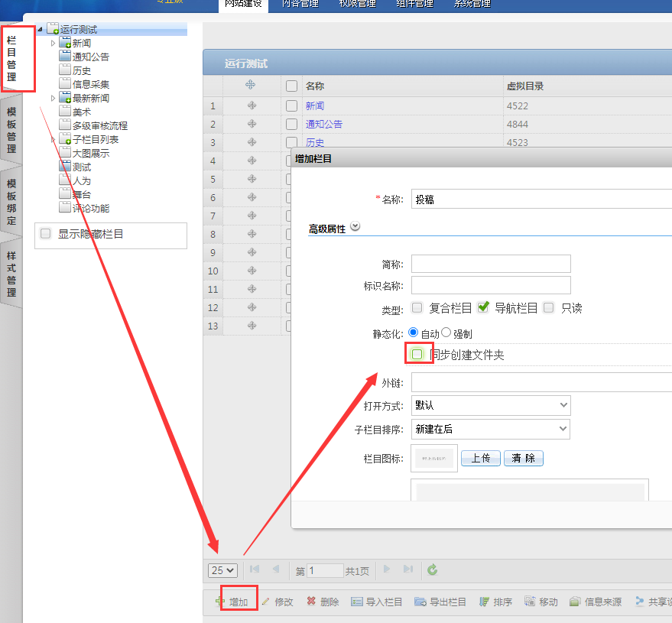
Task: Enable the 同步创建文件夹 checkbox
Action: (417, 354)
